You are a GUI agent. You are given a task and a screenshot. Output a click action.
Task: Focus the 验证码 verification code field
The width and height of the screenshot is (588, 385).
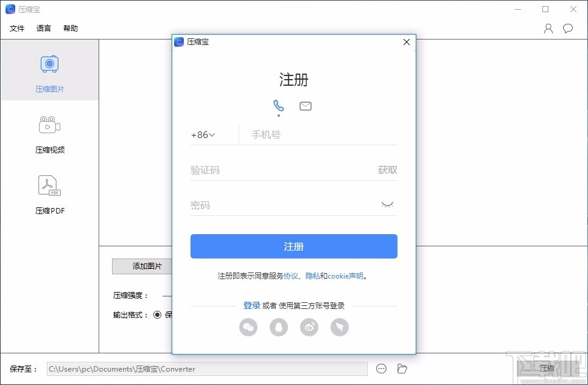tap(281, 170)
